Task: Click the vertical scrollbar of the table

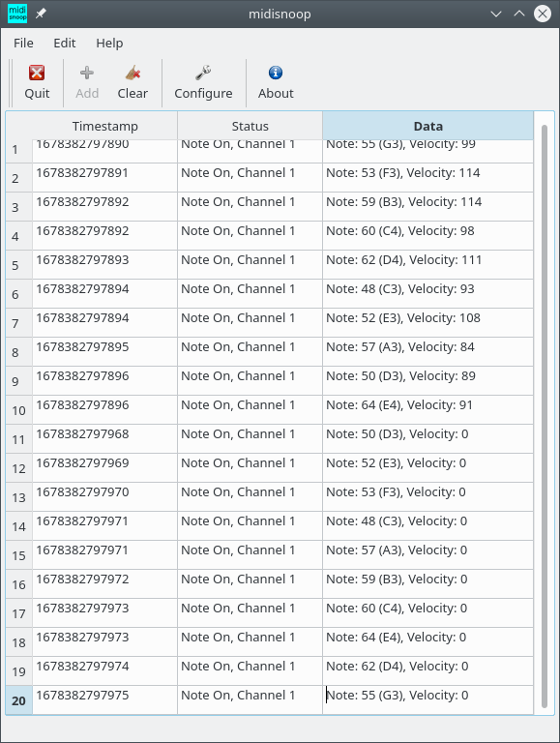Action: point(545,417)
